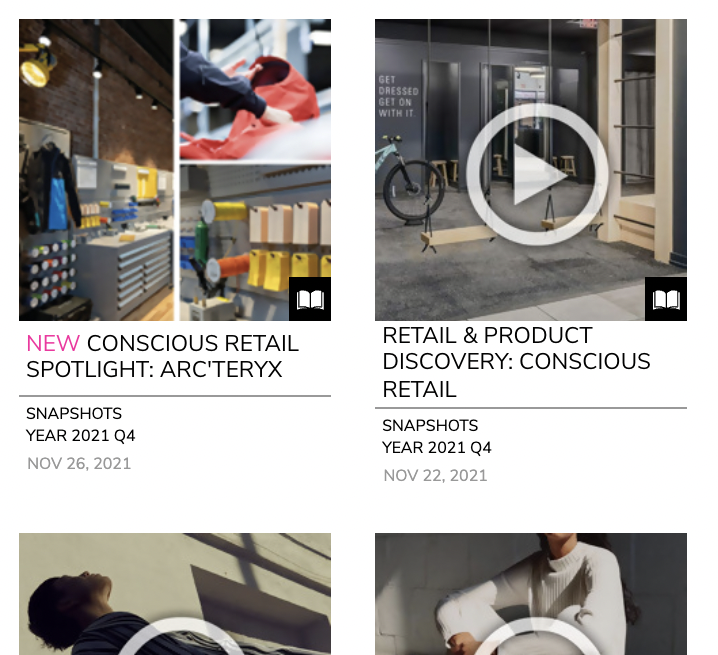This screenshot has height=655, width=718.
Task: Click YEAR 2021 Q4 under Retail & Product Discovery
Action: tap(437, 448)
